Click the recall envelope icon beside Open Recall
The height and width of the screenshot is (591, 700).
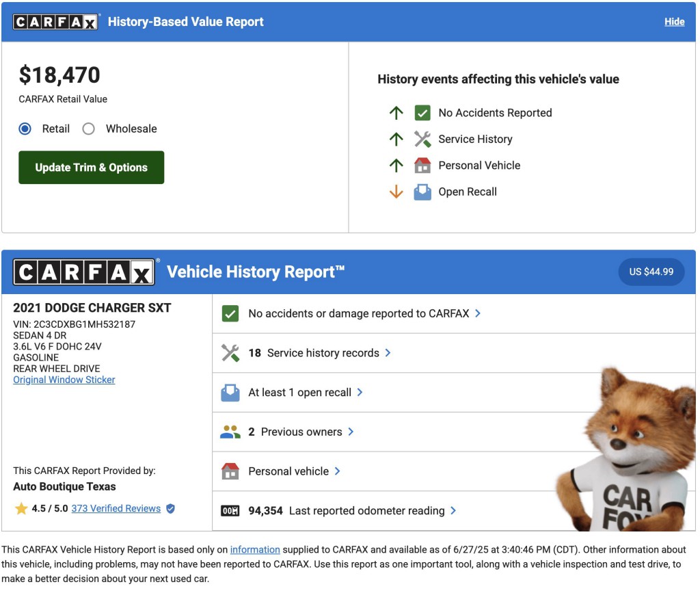click(422, 192)
